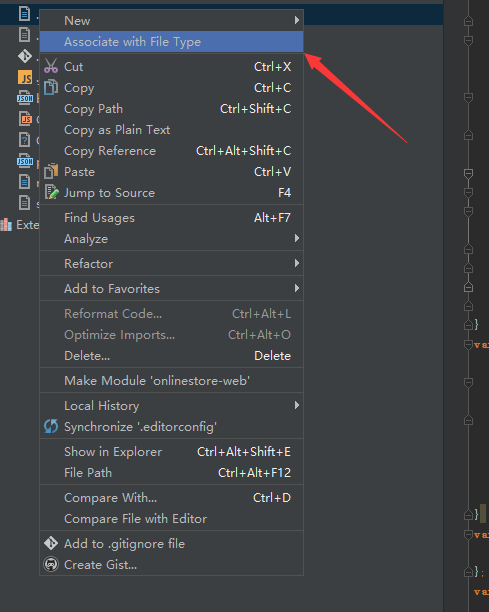Click the scissors Cut icon
Viewport: 489px width, 612px height.
click(51, 66)
